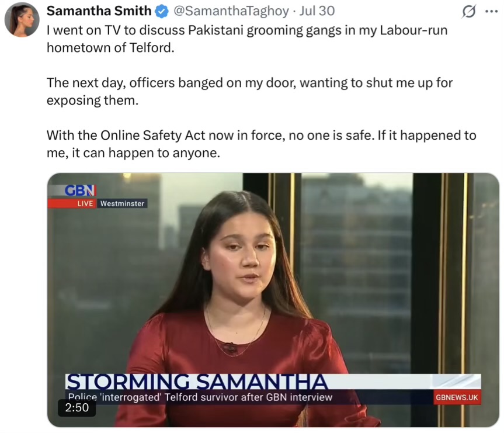Click the blue verified checkmark badge
This screenshot has height=433, width=504.
(x=162, y=12)
